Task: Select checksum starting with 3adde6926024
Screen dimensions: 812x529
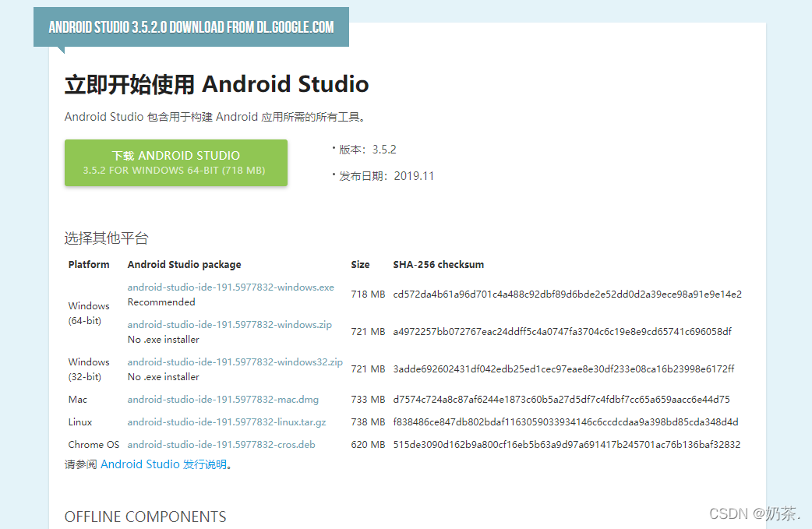Action: tap(563, 369)
